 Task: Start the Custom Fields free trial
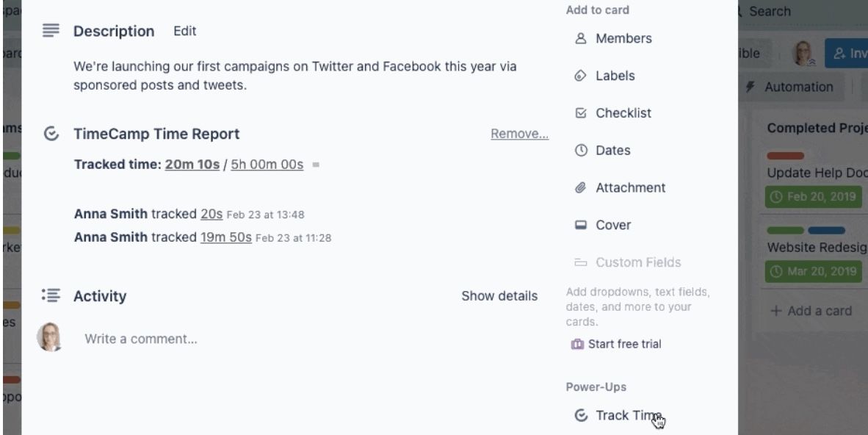click(624, 344)
